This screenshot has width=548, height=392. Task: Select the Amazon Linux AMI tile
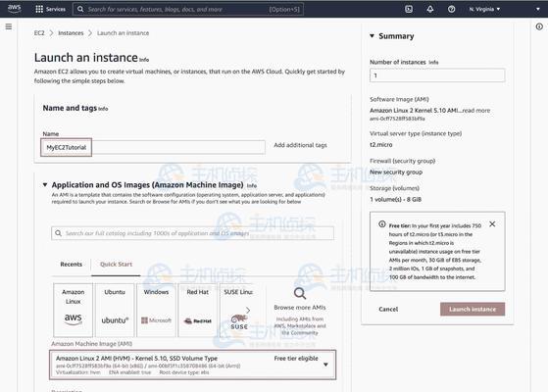click(x=74, y=310)
